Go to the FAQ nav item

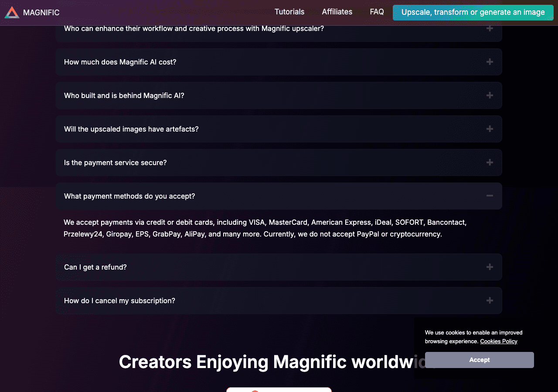377,12
